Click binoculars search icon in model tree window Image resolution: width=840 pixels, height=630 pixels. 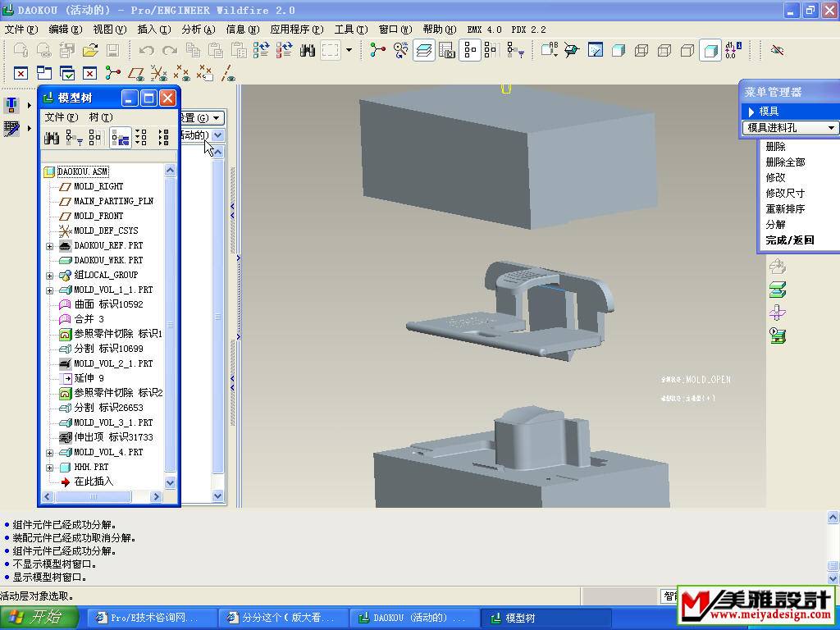click(52, 138)
